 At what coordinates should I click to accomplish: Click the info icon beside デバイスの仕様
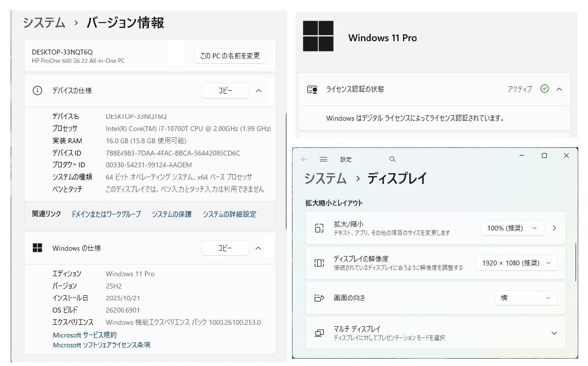[37, 91]
